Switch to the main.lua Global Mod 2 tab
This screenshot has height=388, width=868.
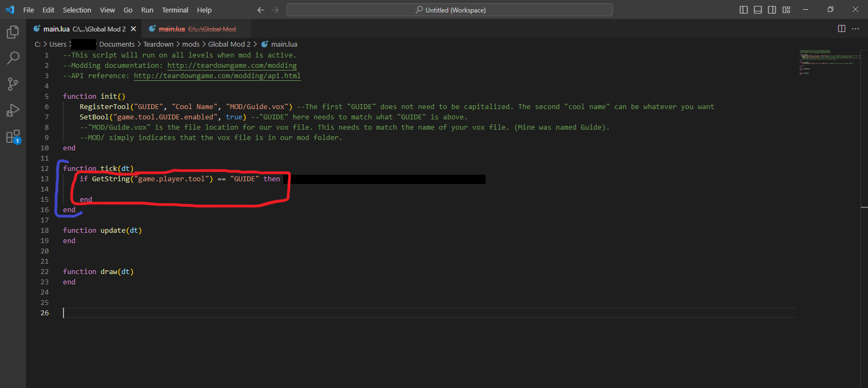(84, 29)
